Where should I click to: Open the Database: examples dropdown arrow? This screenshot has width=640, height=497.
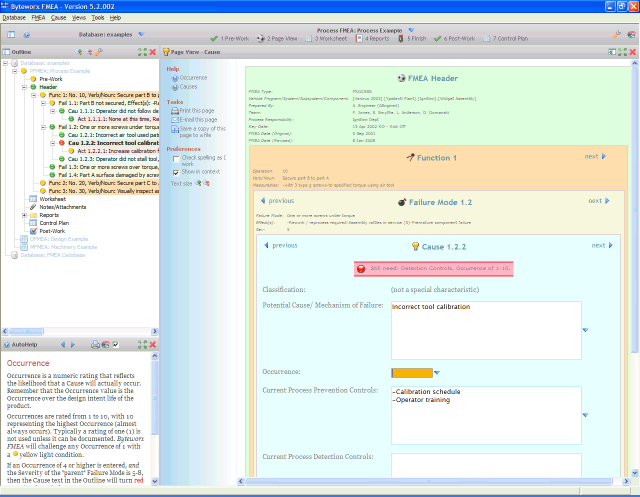(141, 34)
